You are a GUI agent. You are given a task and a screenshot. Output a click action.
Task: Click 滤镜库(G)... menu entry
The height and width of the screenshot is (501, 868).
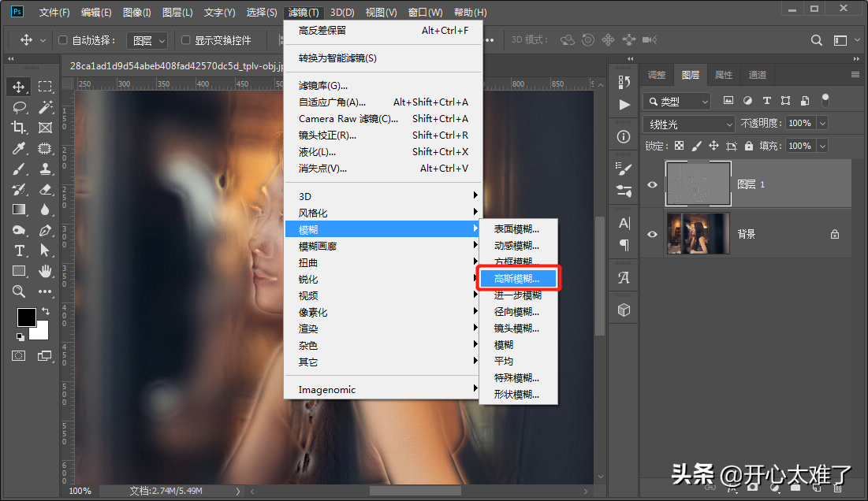pos(323,85)
